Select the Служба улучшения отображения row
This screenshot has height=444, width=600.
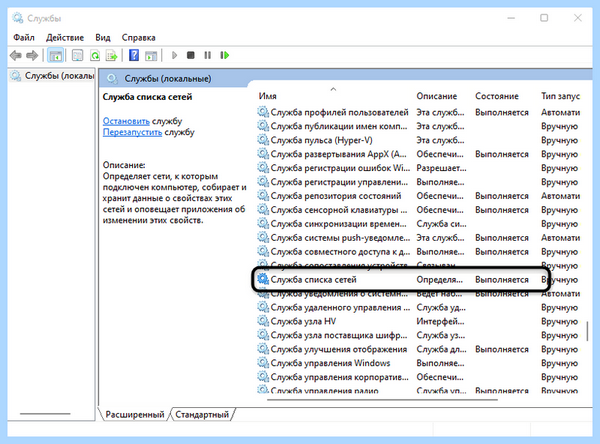point(419,349)
